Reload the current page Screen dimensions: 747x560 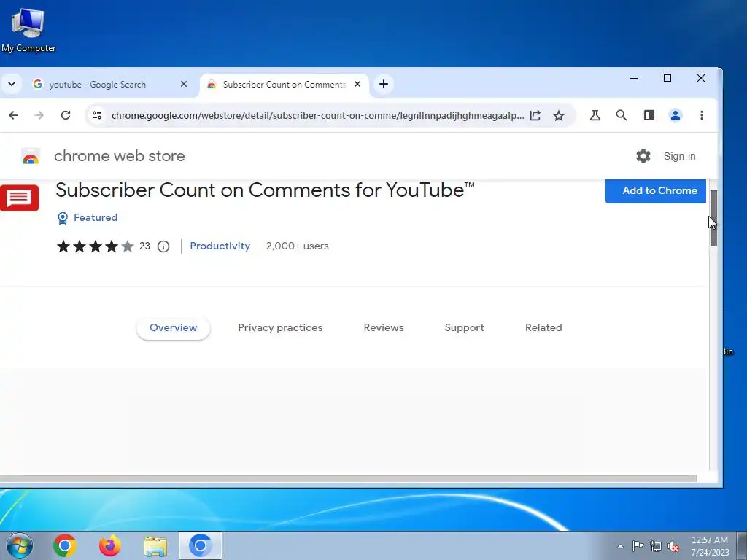[x=66, y=115]
